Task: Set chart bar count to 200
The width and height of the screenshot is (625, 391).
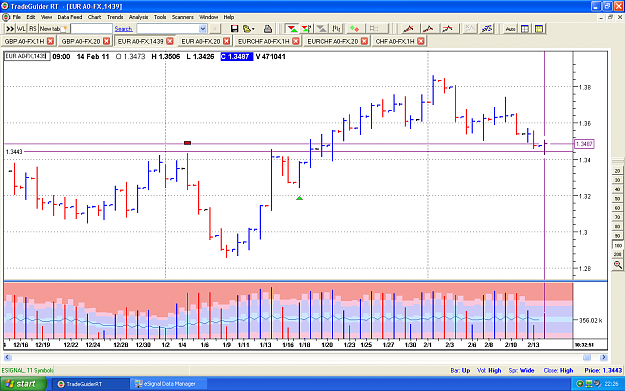Action: 617,254
